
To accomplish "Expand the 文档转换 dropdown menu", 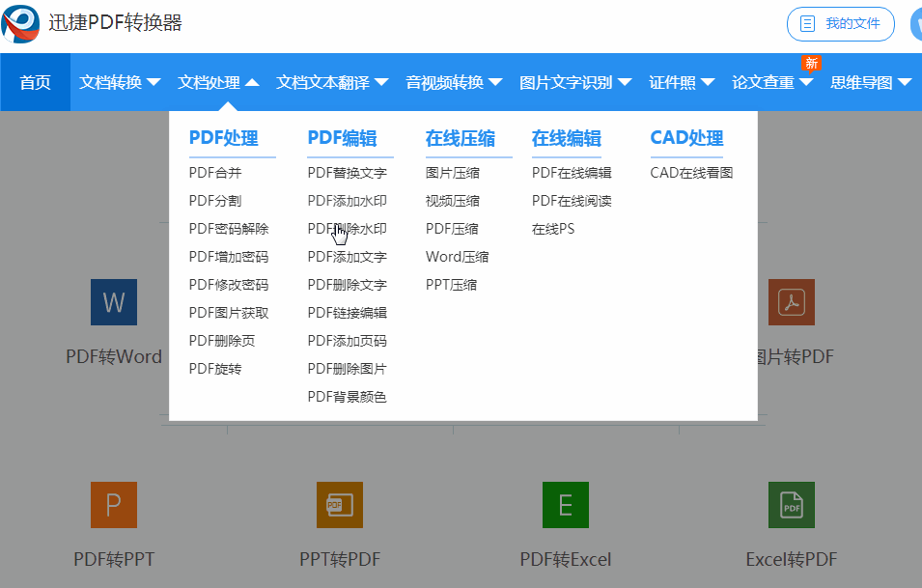I will pyautogui.click(x=119, y=83).
